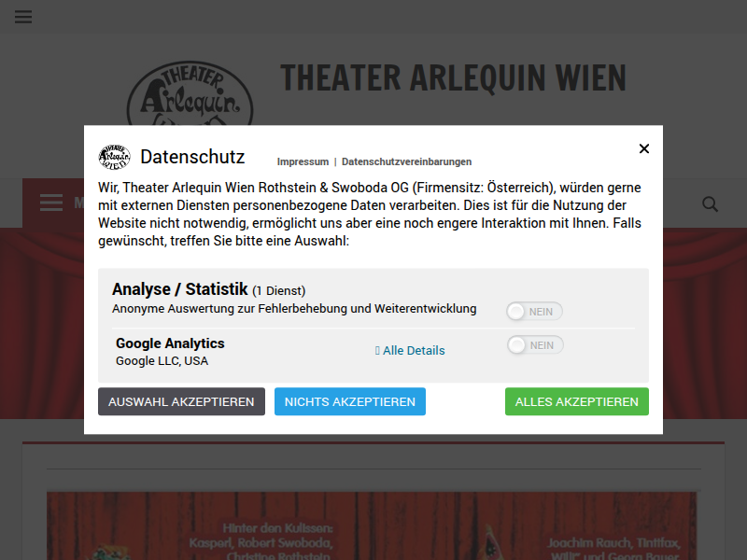Open the main navigation menu below the header
The image size is (747, 560).
pyautogui.click(x=51, y=203)
